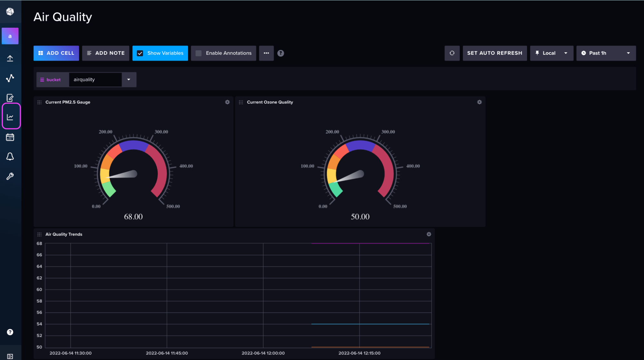This screenshot has width=644, height=360.
Task: Open Air Quality Trends cell settings gear
Action: (x=429, y=234)
